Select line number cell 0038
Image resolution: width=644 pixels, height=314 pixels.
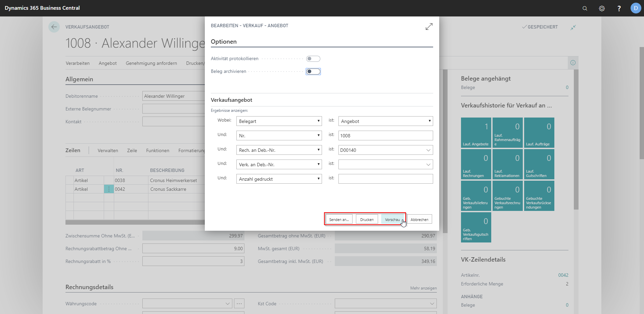tap(131, 180)
